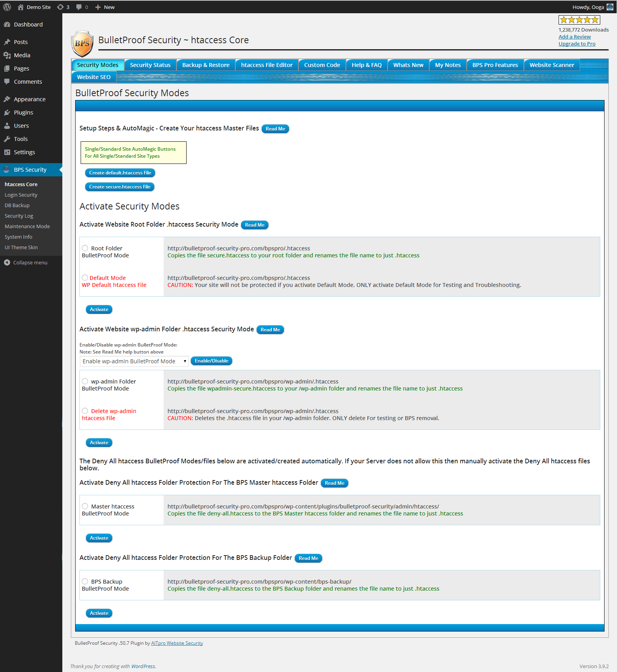The height and width of the screenshot is (672, 617).
Task: Open BPS Pro Features tab
Action: (495, 65)
